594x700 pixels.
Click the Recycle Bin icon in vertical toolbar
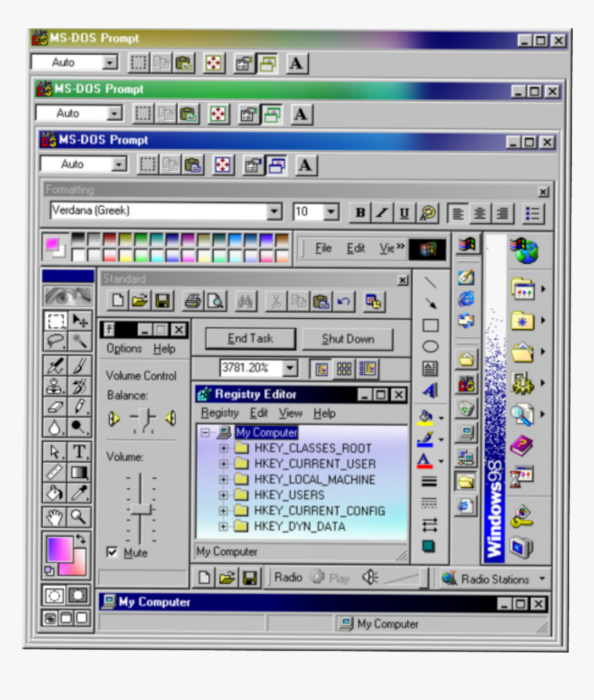(466, 409)
